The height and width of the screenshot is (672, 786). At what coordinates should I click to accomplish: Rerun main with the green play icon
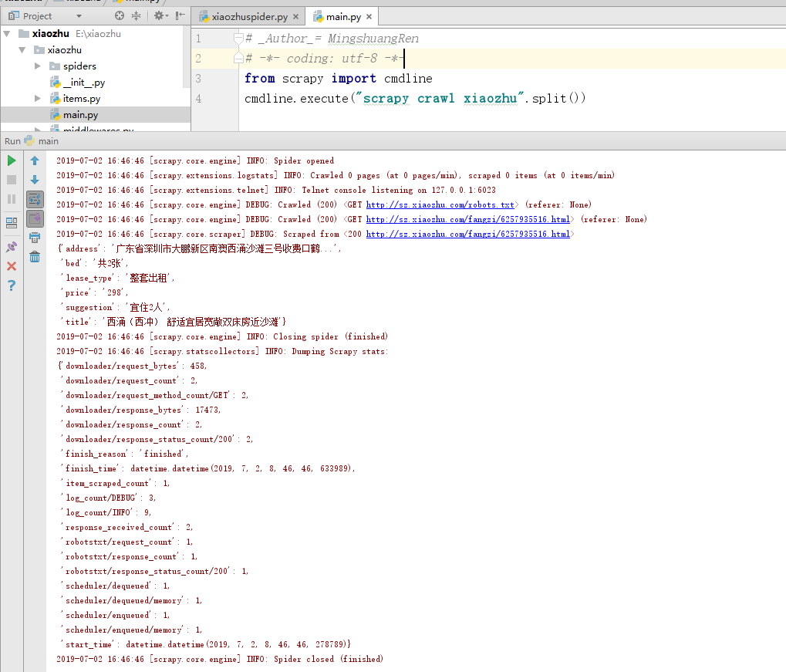click(x=12, y=160)
